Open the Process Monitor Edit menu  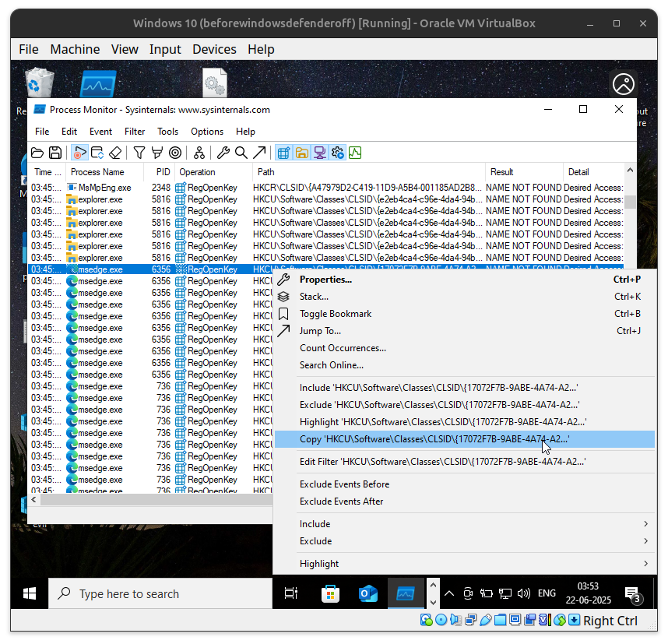(x=69, y=132)
